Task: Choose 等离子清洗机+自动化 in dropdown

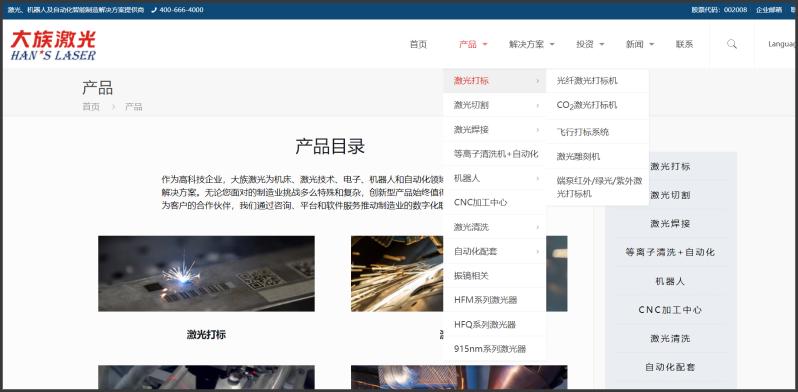Action: coord(494,154)
